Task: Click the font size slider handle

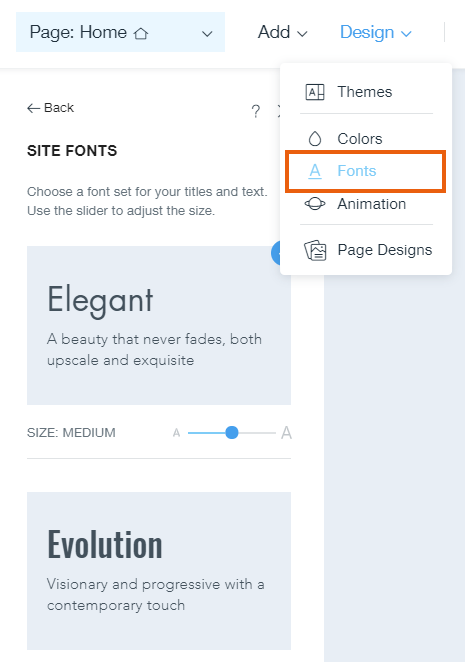Action: (231, 433)
